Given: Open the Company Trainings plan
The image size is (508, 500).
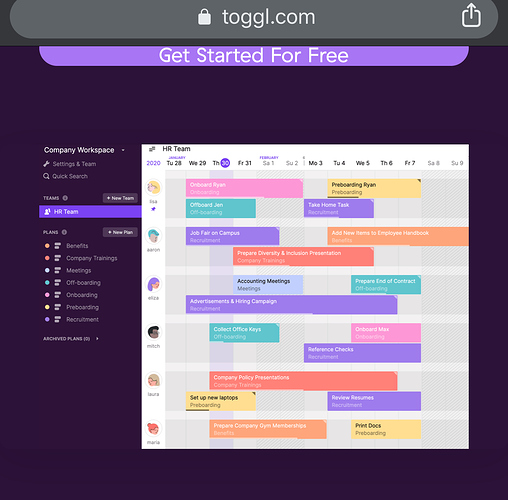Looking at the screenshot, I should [92, 258].
